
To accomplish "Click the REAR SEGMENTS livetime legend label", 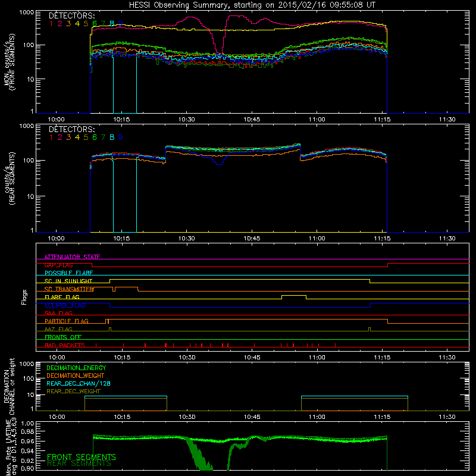I will pos(79,464).
